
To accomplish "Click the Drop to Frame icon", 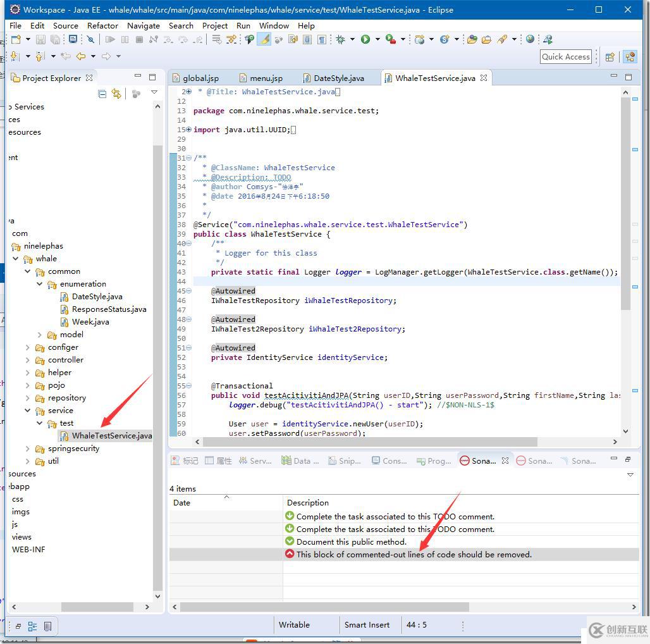I will (x=216, y=39).
